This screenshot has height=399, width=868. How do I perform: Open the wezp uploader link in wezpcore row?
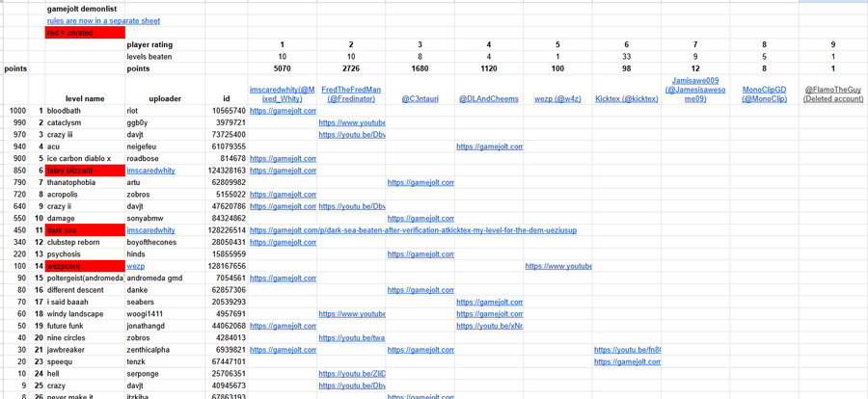point(134,266)
